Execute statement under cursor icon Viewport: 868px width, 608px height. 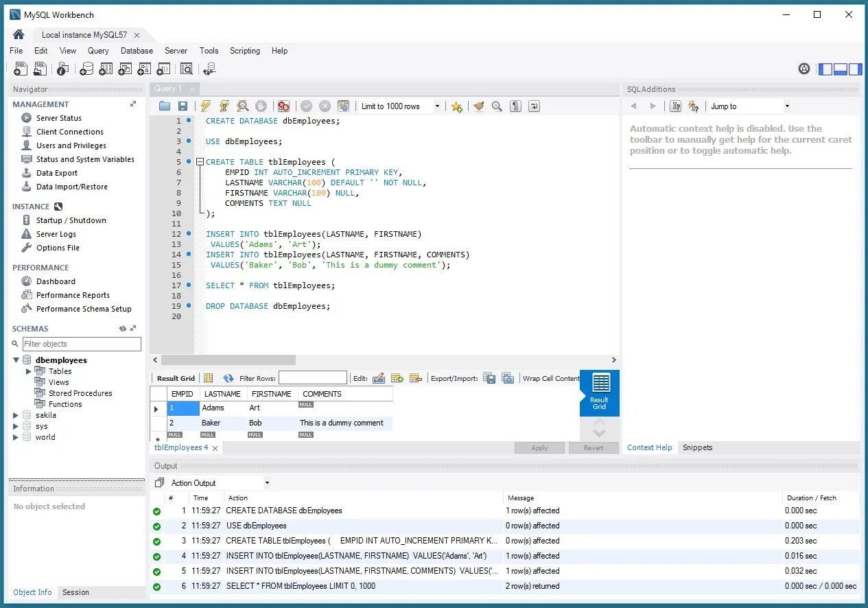point(224,106)
